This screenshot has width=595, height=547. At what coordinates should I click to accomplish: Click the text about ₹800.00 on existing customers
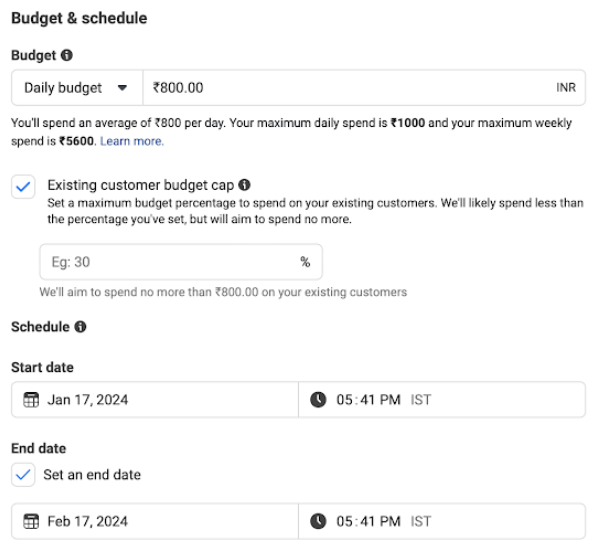[x=223, y=292]
